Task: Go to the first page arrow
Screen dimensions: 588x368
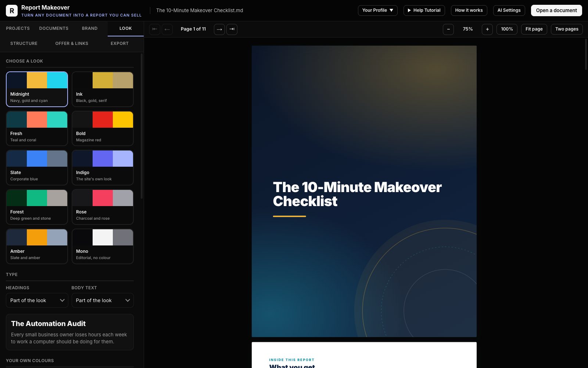Action: (155, 29)
